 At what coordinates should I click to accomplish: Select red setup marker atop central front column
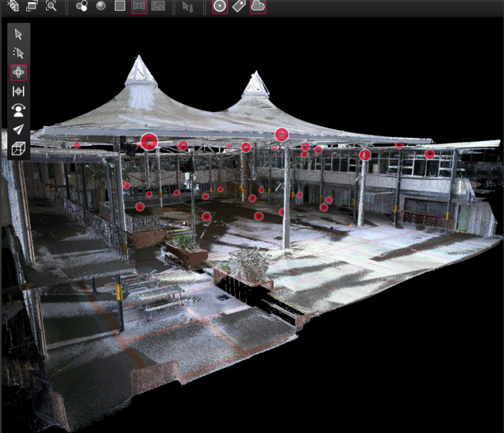[x=282, y=134]
